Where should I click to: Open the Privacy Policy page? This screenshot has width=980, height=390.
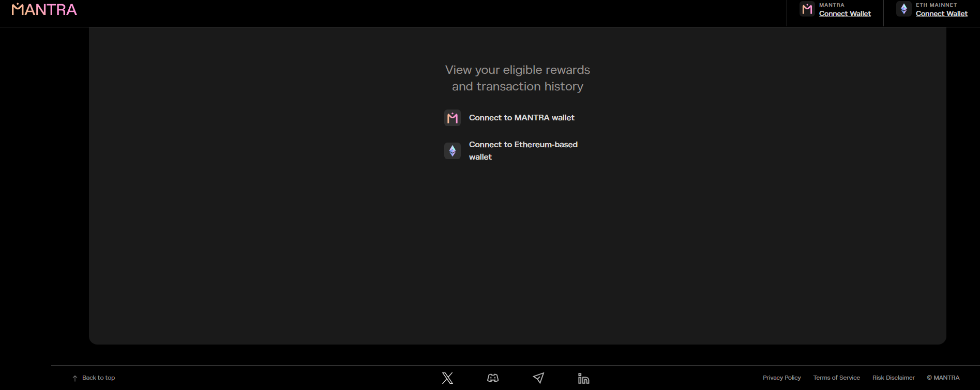(781, 378)
